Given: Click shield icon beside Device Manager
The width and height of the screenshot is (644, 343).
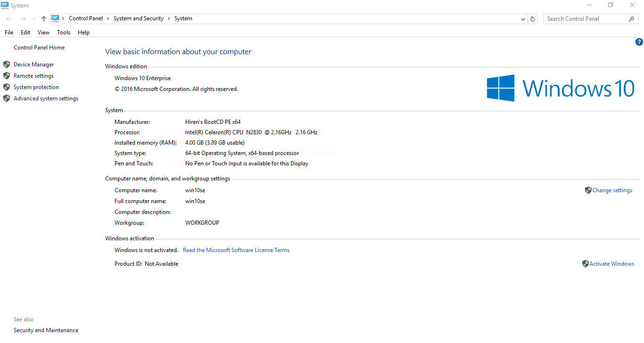Looking at the screenshot, I should click(7, 65).
